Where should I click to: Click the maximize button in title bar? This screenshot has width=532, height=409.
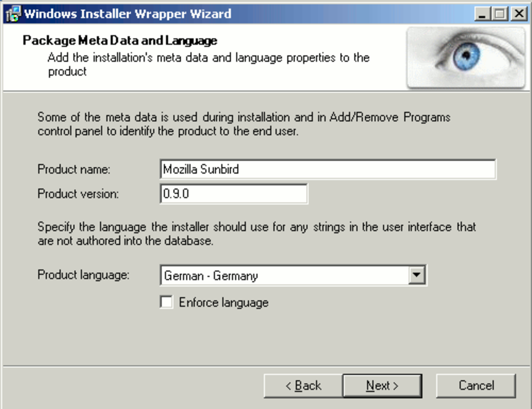click(x=499, y=14)
